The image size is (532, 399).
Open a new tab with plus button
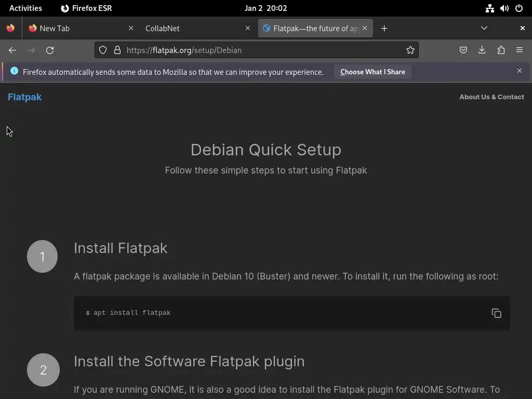(384, 28)
